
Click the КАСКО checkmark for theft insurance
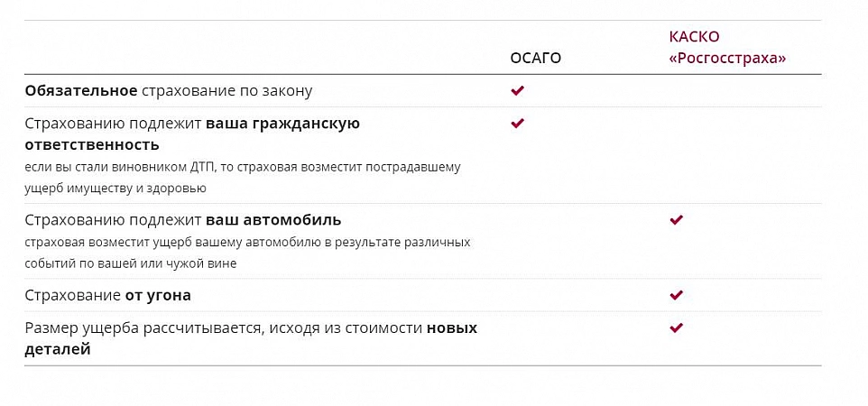(677, 295)
